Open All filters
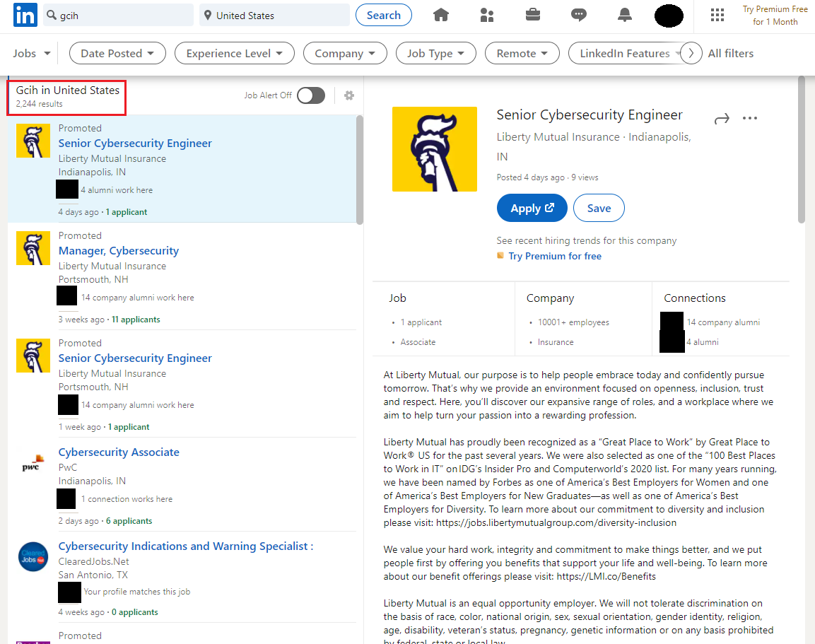815x644 pixels. coord(730,53)
